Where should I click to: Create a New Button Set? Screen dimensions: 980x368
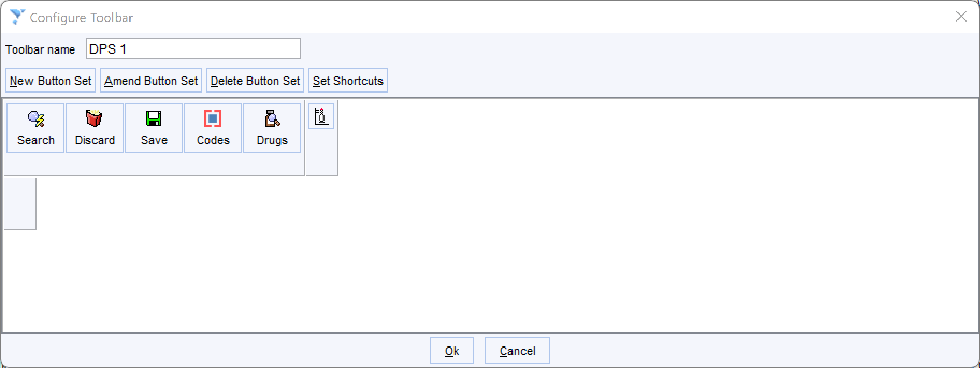coord(51,80)
